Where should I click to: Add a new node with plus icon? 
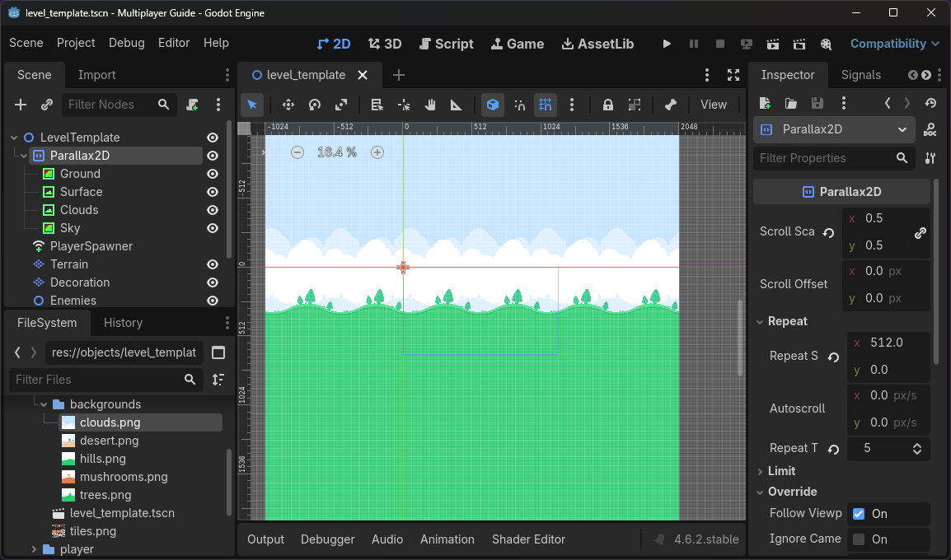(21, 105)
